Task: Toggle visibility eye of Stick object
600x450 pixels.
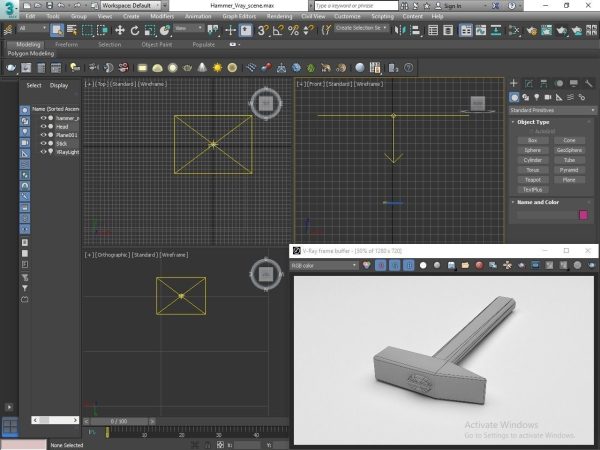Action: point(43,143)
